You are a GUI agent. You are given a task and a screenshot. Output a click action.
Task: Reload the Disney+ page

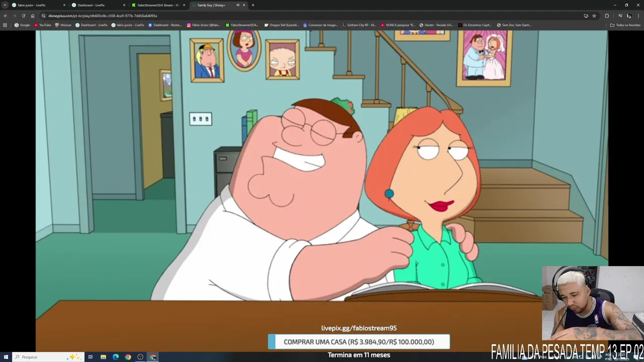(24, 16)
